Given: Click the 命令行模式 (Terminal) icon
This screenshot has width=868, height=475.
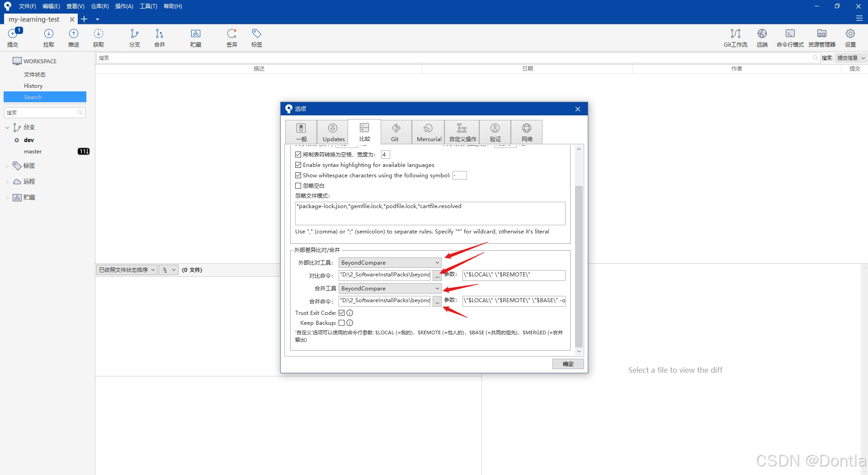Looking at the screenshot, I should pos(790,38).
